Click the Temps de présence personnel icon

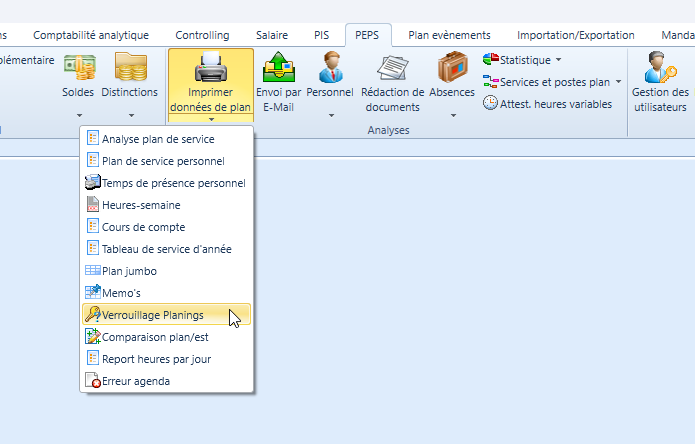pos(93,182)
